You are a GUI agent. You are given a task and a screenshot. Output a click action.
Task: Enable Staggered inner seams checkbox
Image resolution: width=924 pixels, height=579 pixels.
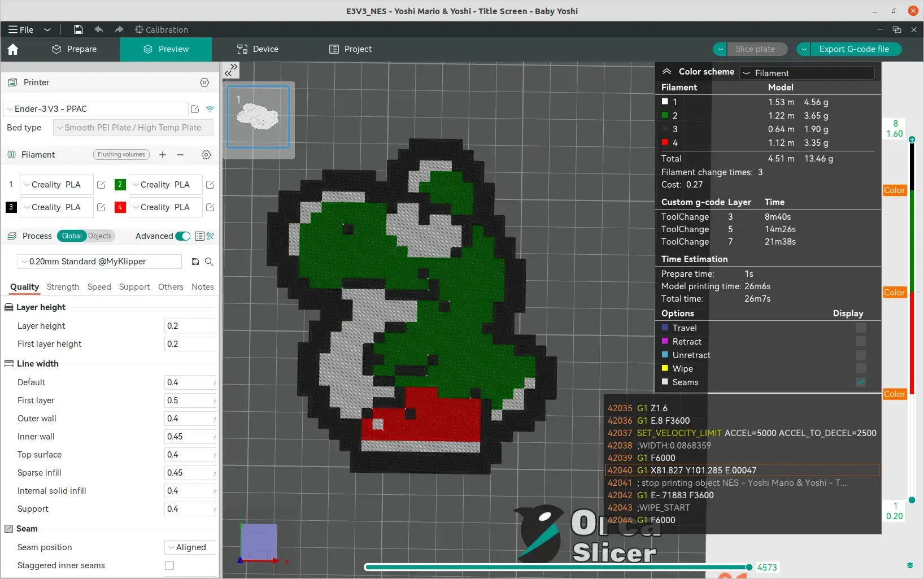pyautogui.click(x=169, y=565)
